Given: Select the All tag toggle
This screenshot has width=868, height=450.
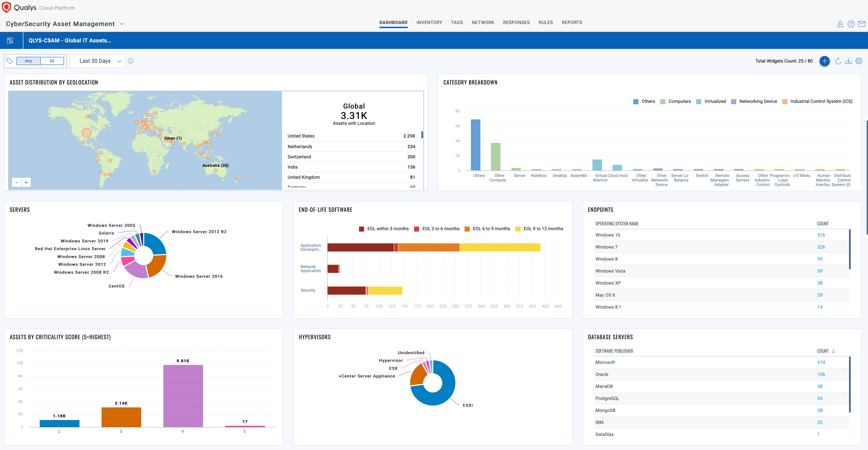Looking at the screenshot, I should 52,61.
